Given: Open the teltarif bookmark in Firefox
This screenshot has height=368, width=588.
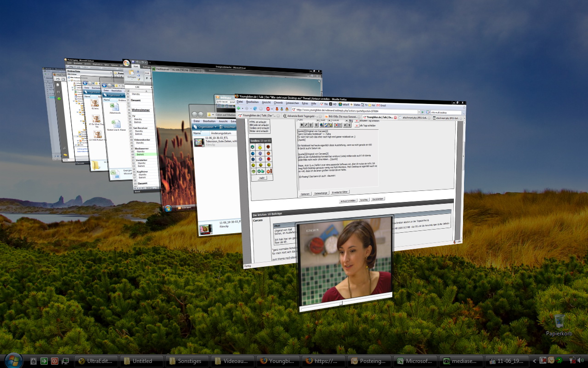Looking at the screenshot, I should [344, 105].
